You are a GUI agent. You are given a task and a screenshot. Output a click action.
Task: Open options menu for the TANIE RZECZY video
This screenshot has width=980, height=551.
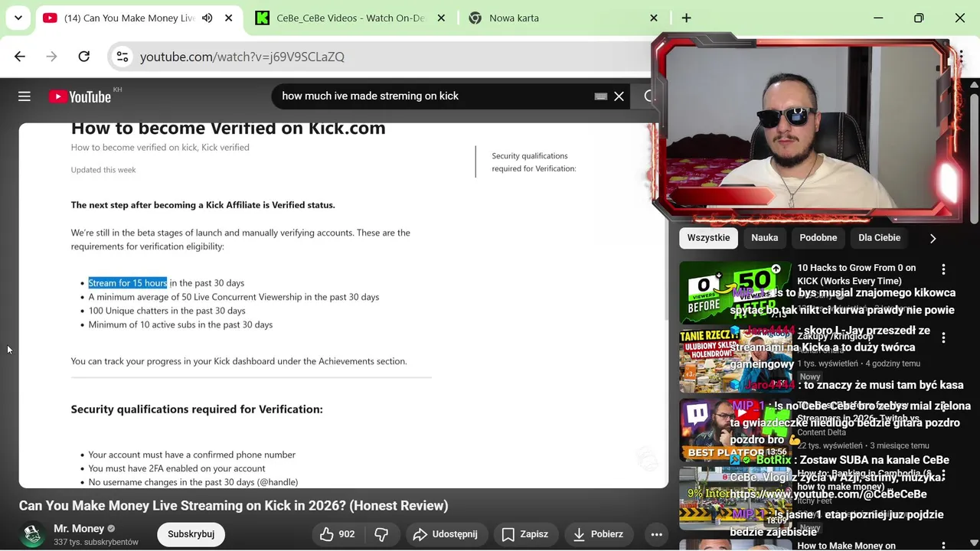[943, 337]
